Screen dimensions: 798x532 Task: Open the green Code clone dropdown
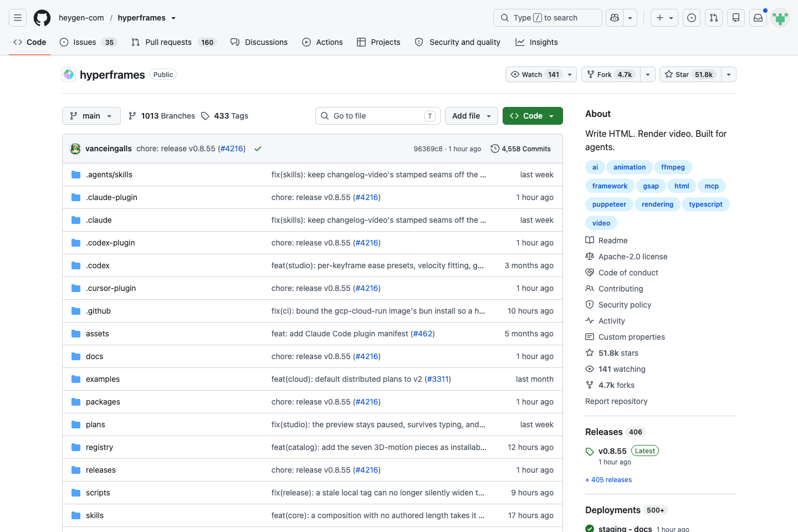tap(533, 116)
